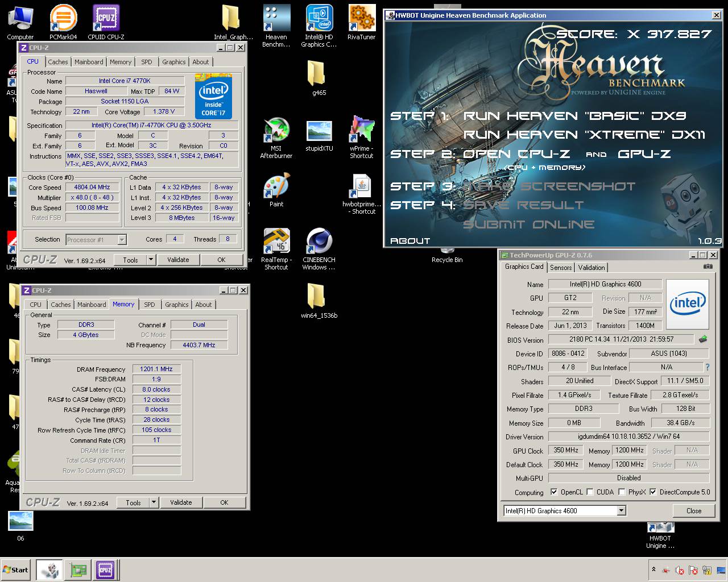Launch CINEBENCH Windows shortcut
728x582 pixels.
[319, 248]
